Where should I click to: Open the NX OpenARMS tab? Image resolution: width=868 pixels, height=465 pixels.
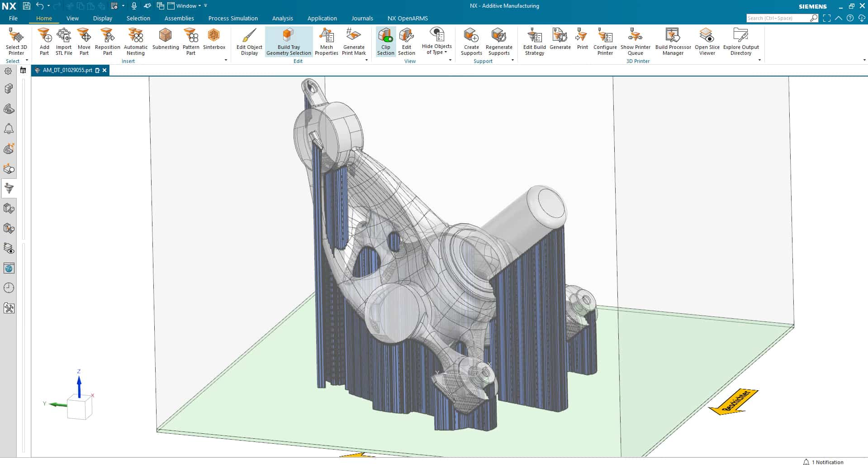point(408,18)
